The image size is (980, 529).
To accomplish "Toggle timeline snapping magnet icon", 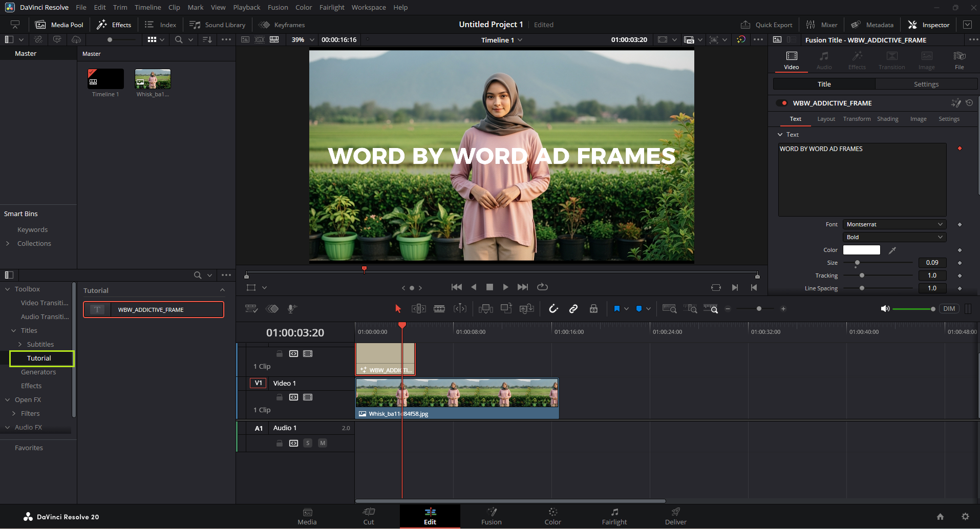I will 553,309.
